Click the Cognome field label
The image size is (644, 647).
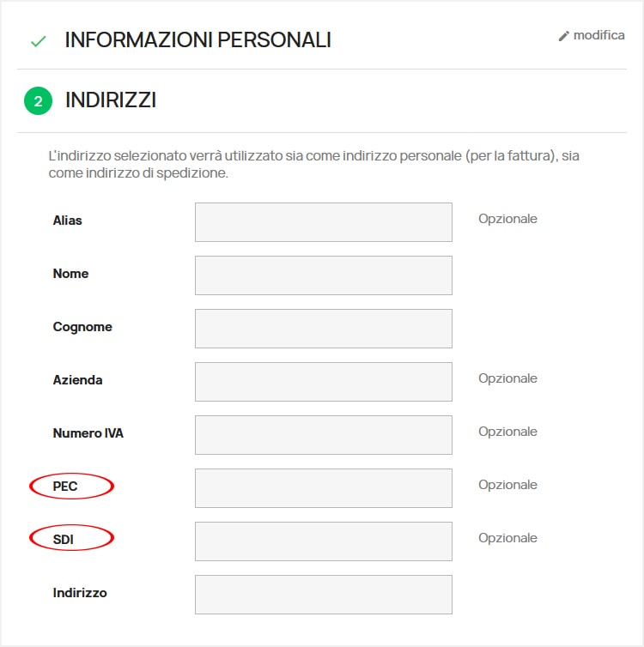82,327
